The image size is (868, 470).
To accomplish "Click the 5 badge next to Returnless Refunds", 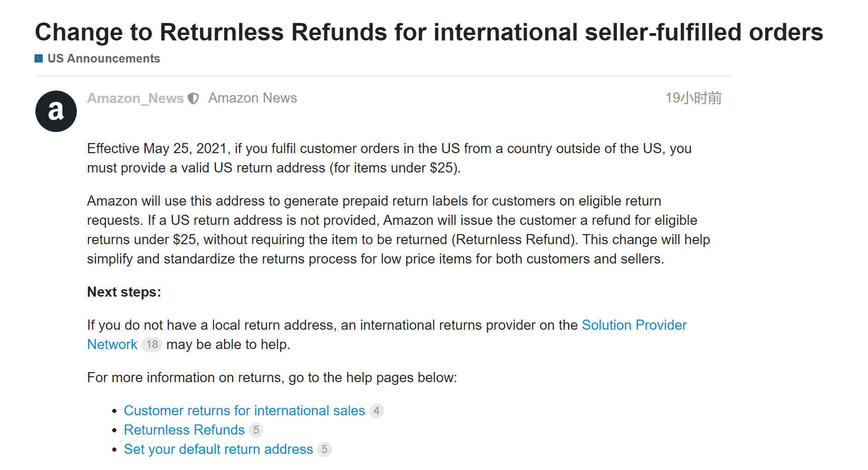I will tap(256, 430).
